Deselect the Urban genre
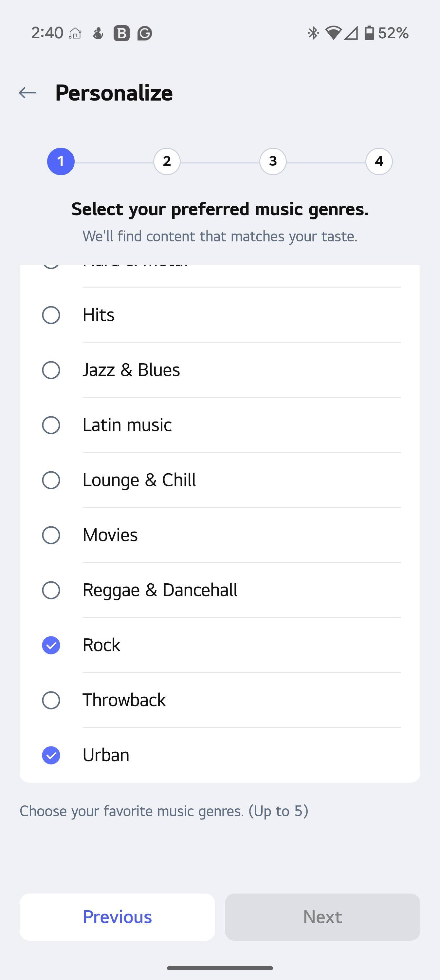The width and height of the screenshot is (440, 980). point(51,755)
